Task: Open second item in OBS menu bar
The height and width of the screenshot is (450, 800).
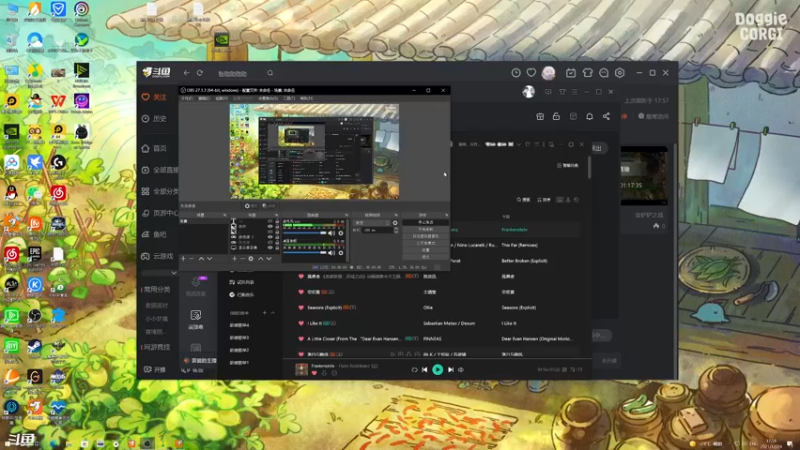Action: 204,98
